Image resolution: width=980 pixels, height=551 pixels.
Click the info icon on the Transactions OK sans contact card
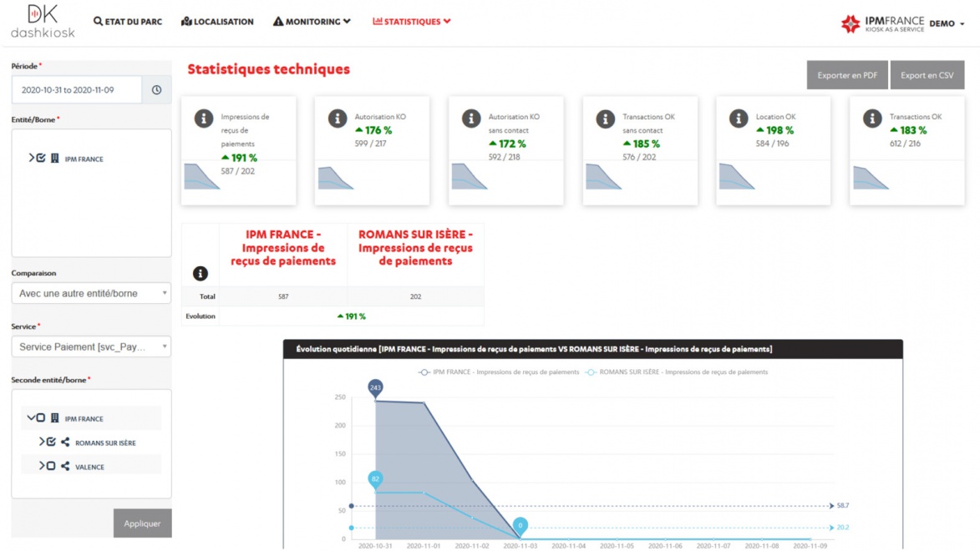coord(605,118)
